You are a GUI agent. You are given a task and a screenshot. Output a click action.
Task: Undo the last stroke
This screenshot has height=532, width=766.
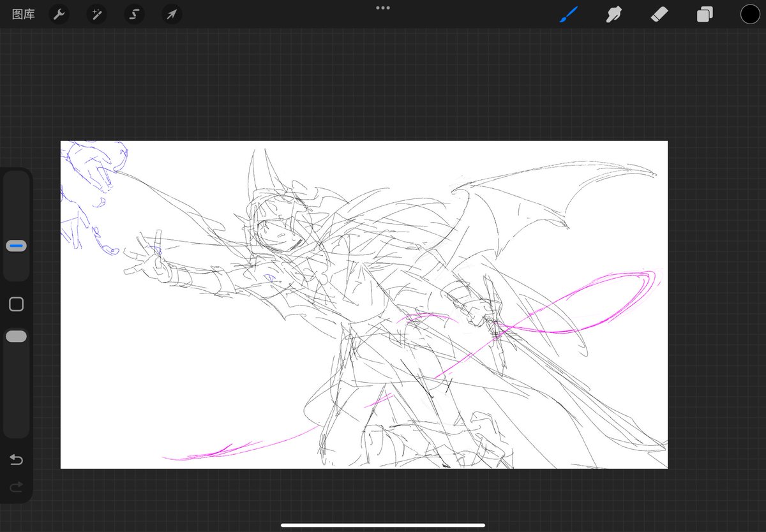[16, 460]
